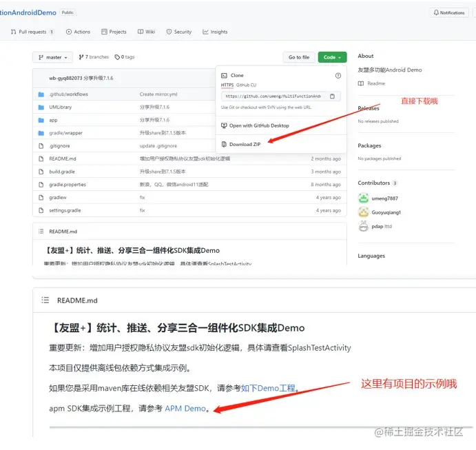
Task: Click the Go to file button
Action: 299,57
